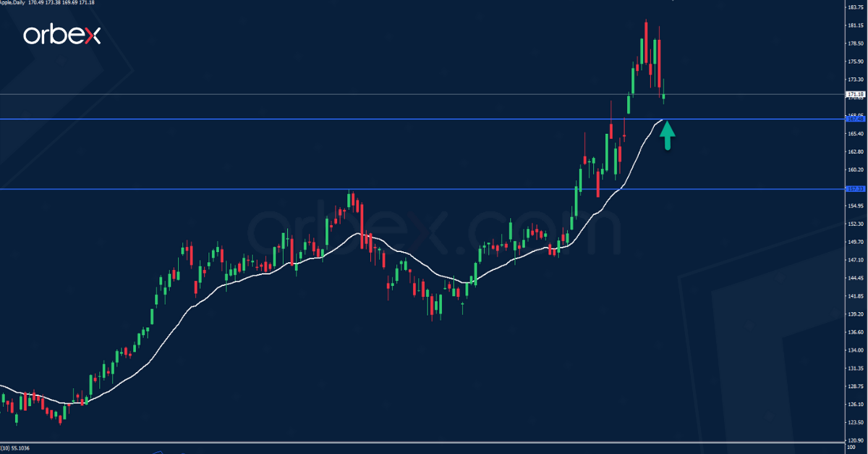Click the 120.90 price axis label
The image size is (868, 454).
coord(857,440)
